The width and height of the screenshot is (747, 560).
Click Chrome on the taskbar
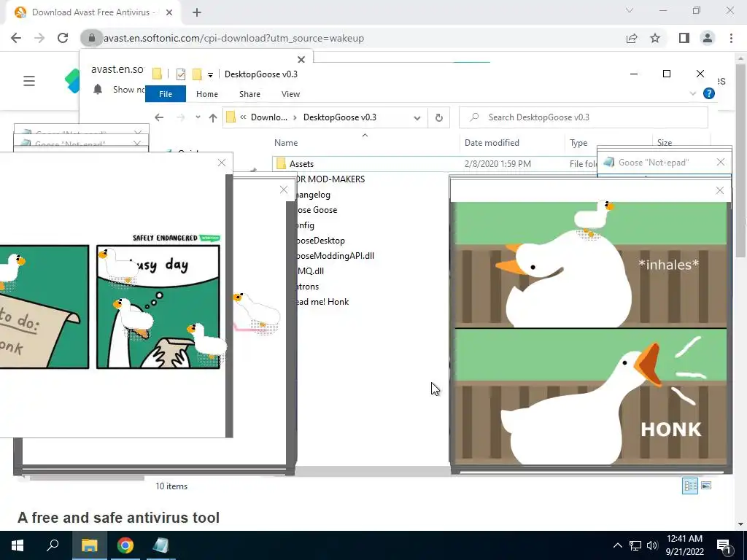[x=125, y=545]
